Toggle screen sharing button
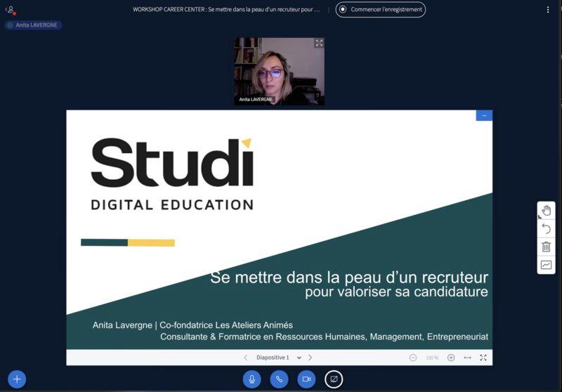 point(334,379)
